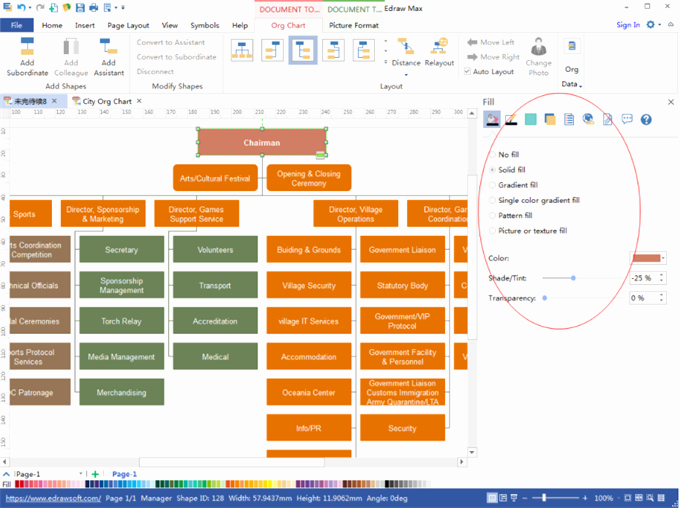Viewport: 680px width, 508px height.
Task: Close the Fill panel
Action: pyautogui.click(x=670, y=102)
